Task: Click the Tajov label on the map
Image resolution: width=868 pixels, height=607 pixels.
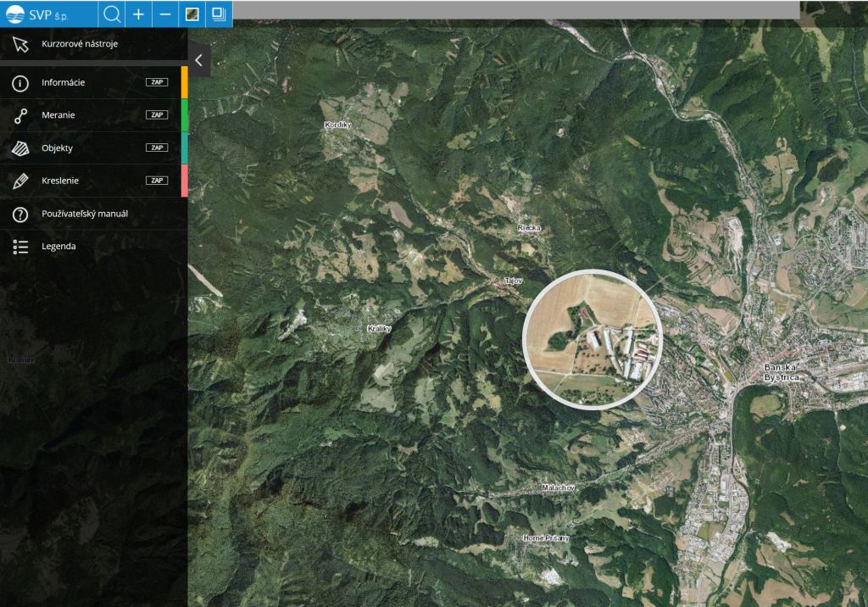Action: tap(513, 281)
